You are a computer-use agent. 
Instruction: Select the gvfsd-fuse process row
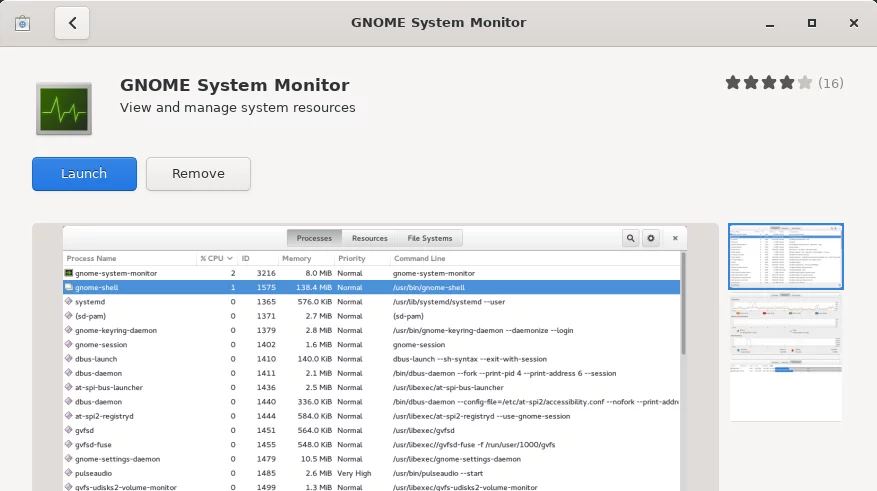coord(371,445)
